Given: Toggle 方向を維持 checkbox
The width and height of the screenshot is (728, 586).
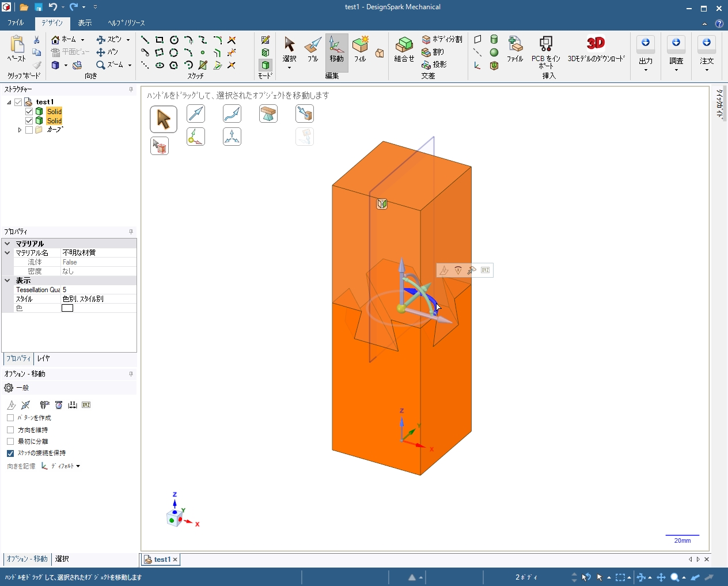Looking at the screenshot, I should (x=10, y=430).
